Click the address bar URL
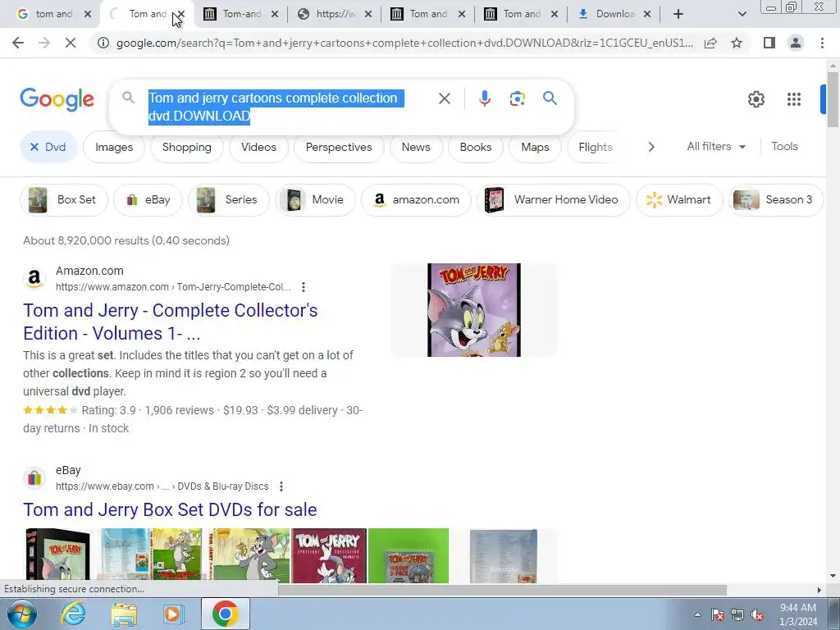The height and width of the screenshot is (630, 840). pyautogui.click(x=404, y=43)
